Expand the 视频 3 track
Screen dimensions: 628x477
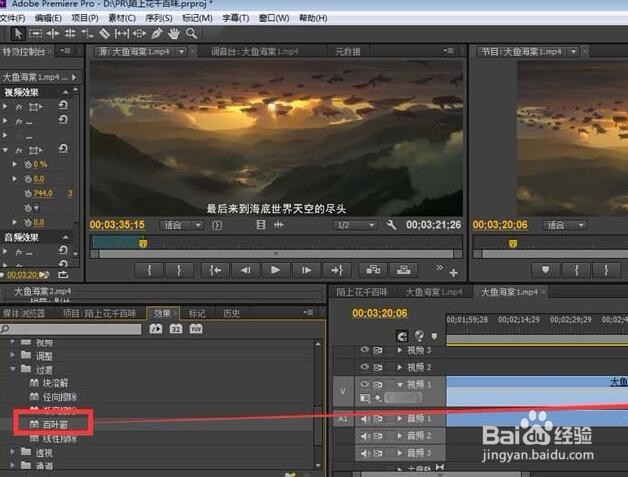coord(399,350)
